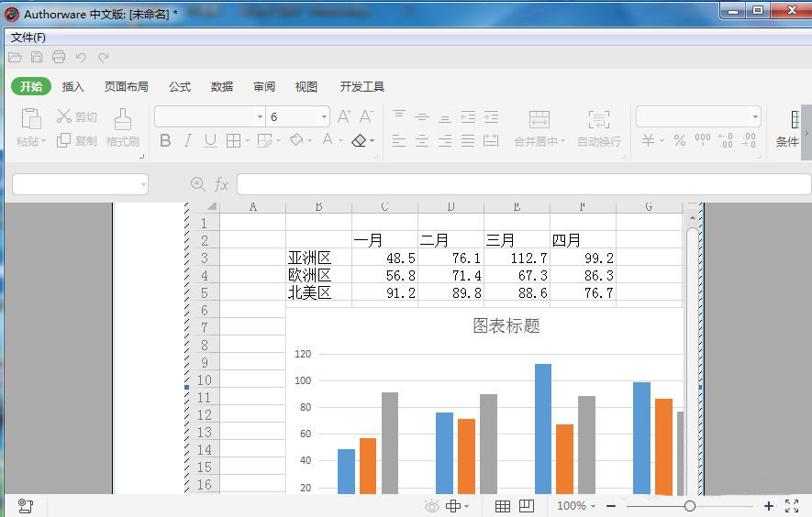812x517 pixels.
Task: Open the font name dropdown
Action: [x=260, y=117]
